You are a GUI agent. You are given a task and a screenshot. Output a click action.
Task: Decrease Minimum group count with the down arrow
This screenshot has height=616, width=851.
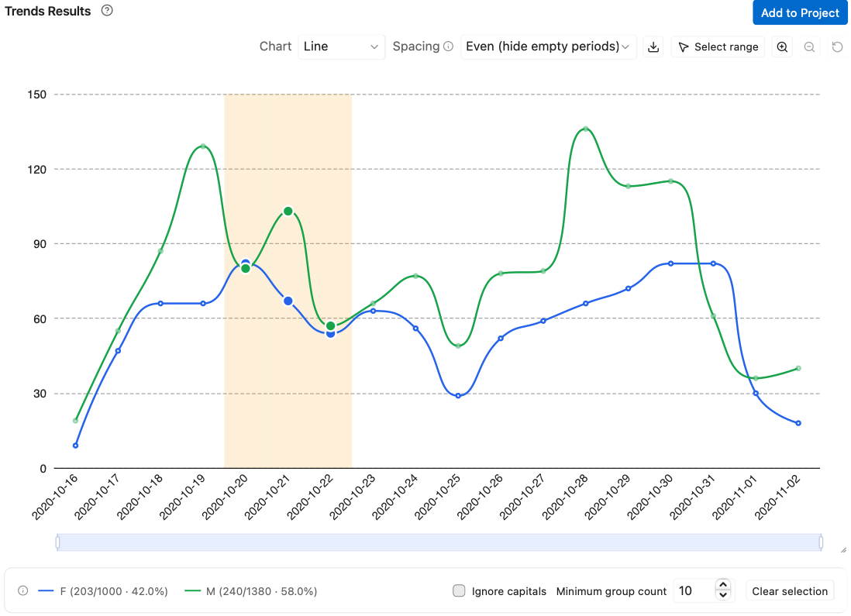point(723,596)
